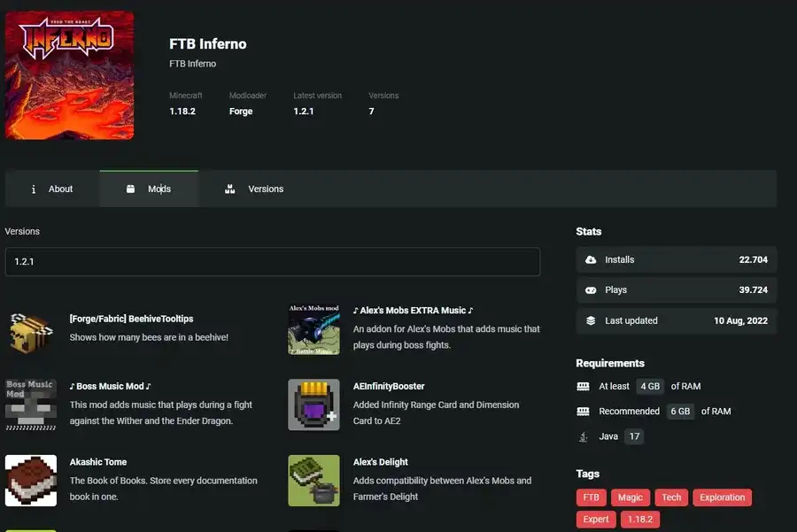Select the Expert tag
797x532 pixels.
[596, 520]
